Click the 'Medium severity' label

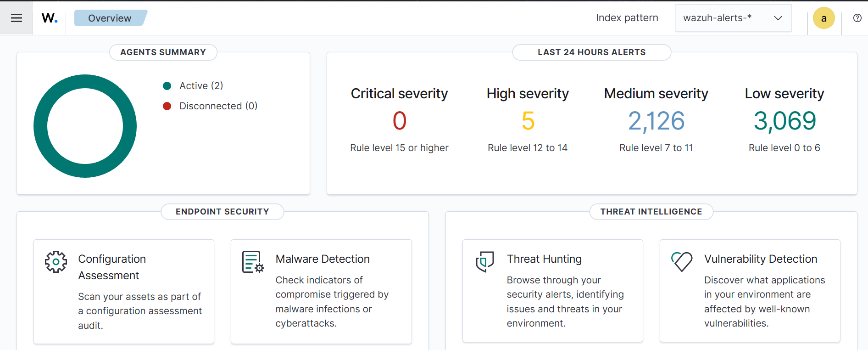point(656,94)
